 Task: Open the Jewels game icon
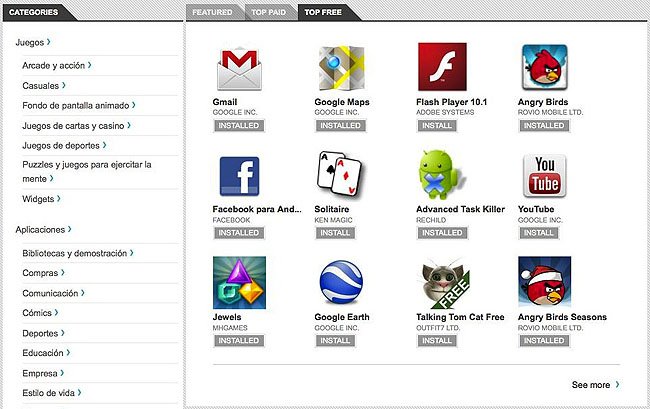(x=239, y=283)
